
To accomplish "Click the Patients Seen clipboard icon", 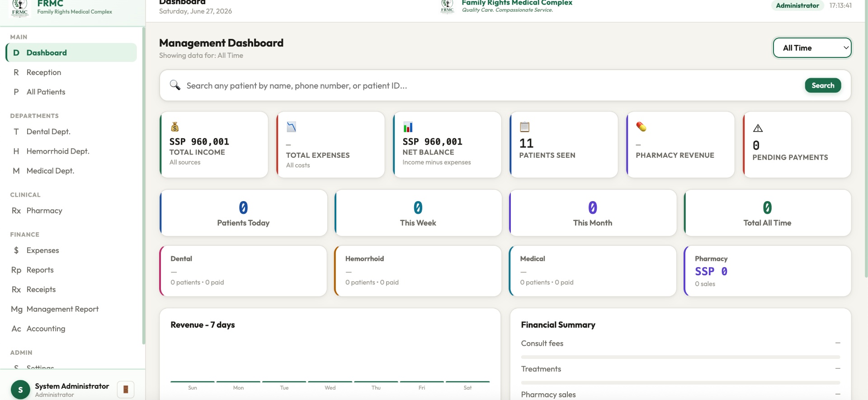I will pyautogui.click(x=524, y=127).
